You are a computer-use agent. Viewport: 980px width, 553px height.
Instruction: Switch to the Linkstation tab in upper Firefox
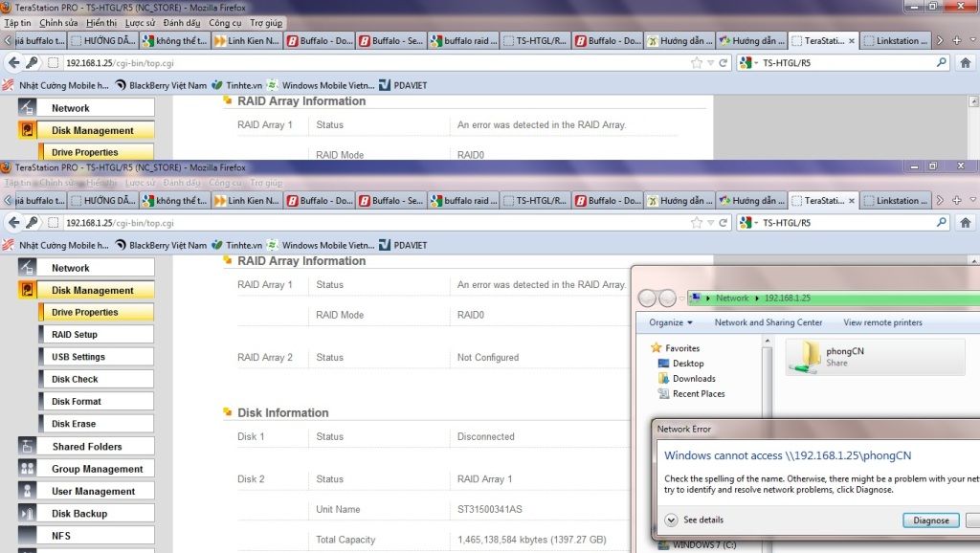(x=896, y=40)
